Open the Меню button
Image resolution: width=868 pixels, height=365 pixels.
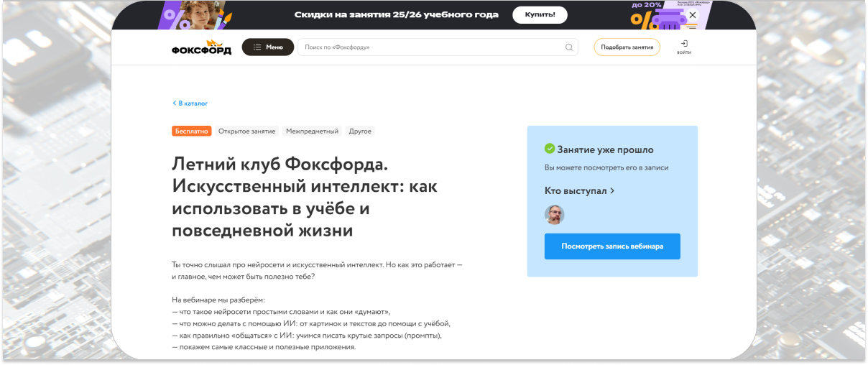pyautogui.click(x=268, y=47)
